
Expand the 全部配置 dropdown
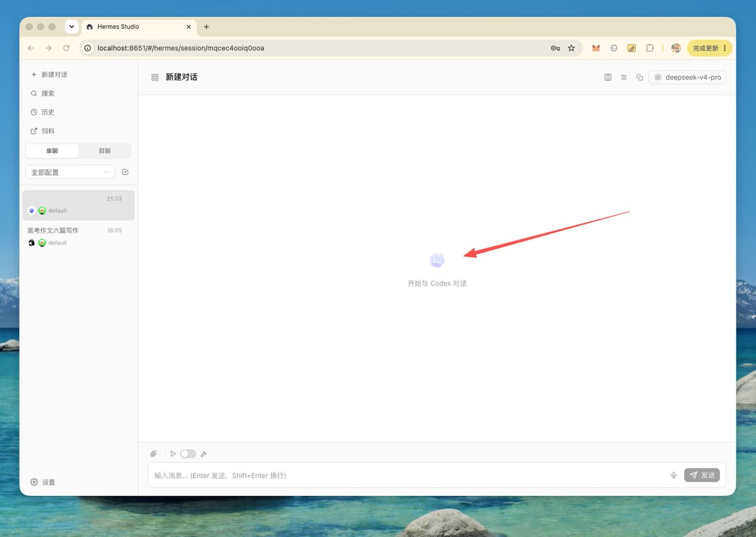tap(70, 172)
